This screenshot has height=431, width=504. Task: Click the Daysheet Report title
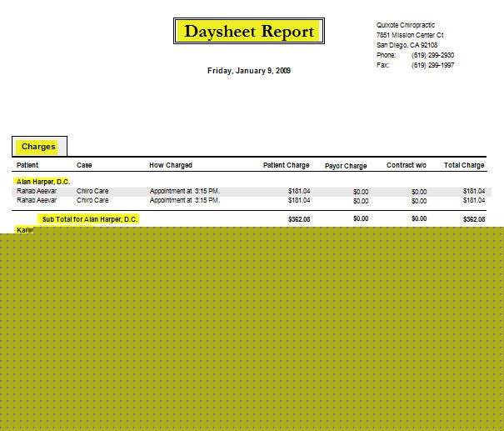coord(249,31)
